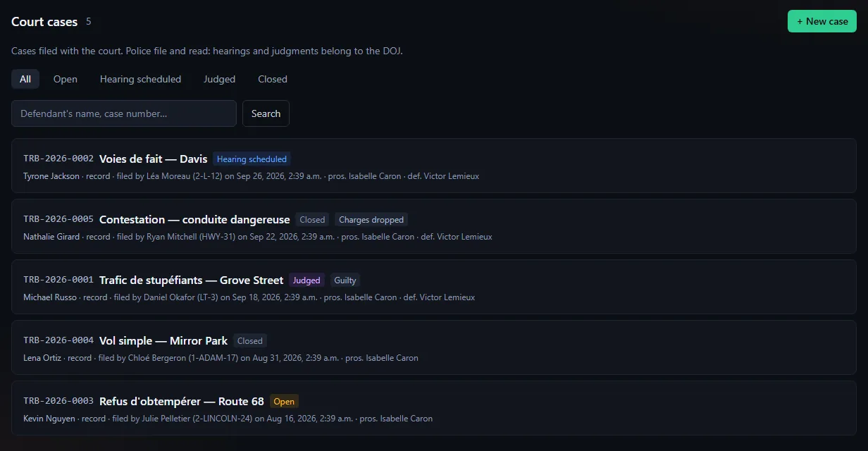Open case Refus d'obtempérer — Route 68

click(x=182, y=402)
